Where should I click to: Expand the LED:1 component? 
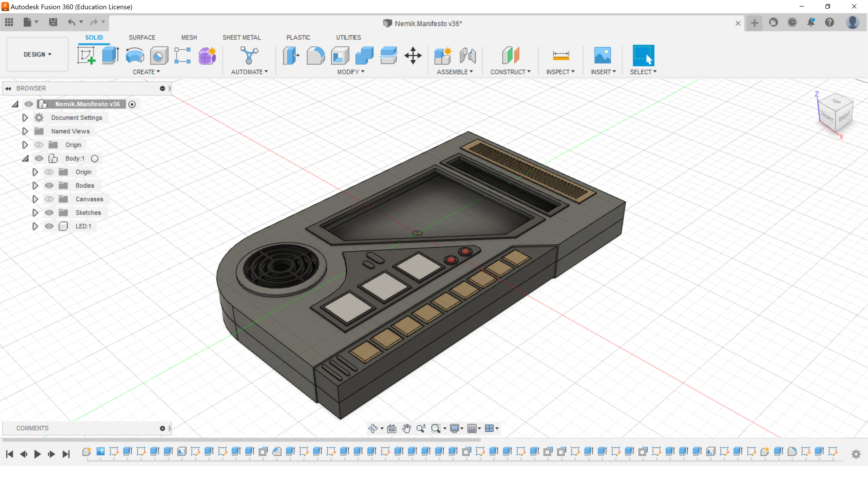click(35, 226)
